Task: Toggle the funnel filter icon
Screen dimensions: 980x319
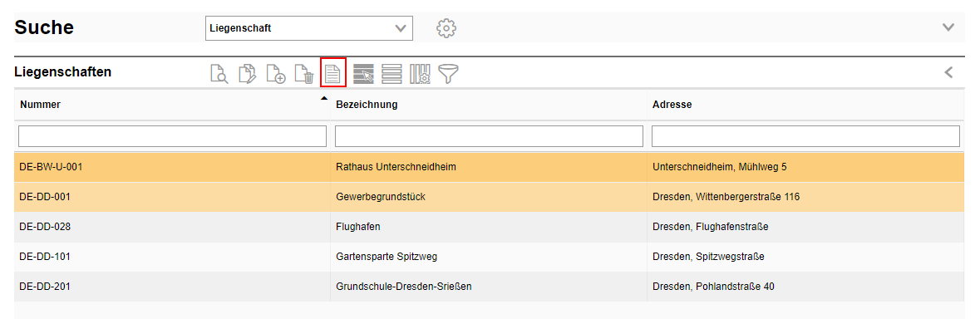Action: click(448, 74)
